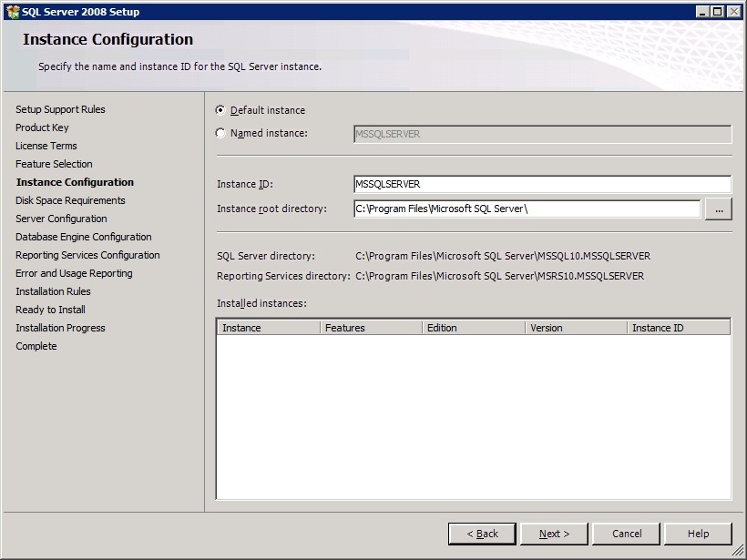This screenshot has height=560, width=747.
Task: Click the Instance ID column header
Action: pos(679,328)
